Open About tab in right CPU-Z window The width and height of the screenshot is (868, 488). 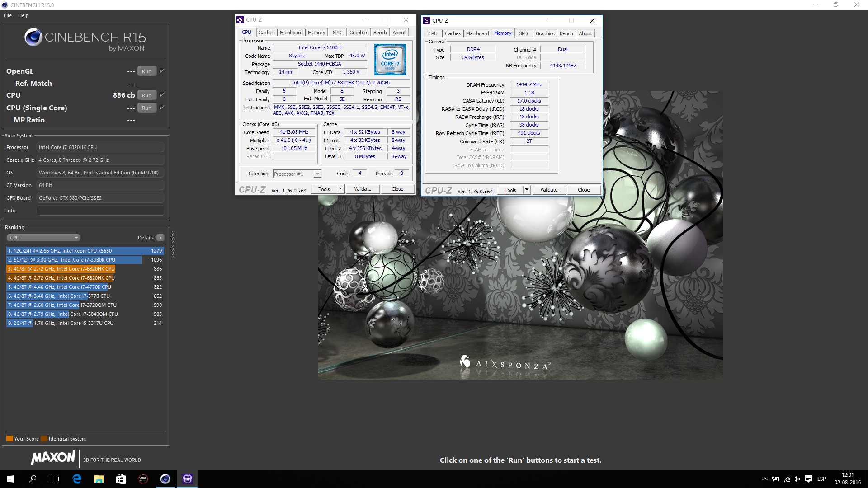pos(585,33)
